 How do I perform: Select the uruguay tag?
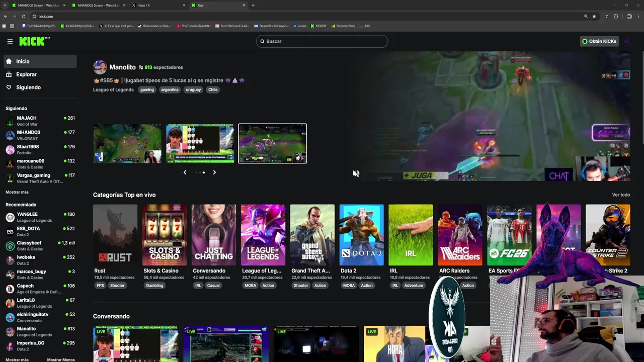tap(193, 89)
